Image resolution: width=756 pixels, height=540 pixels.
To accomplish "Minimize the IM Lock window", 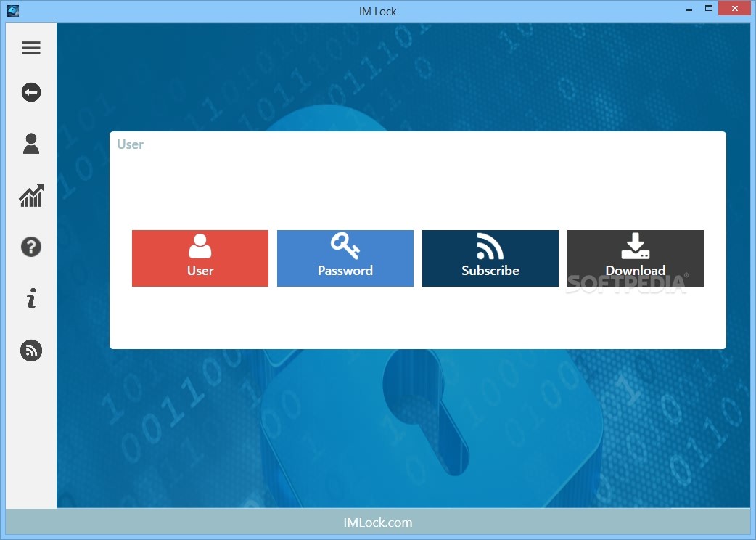I will pyautogui.click(x=689, y=9).
